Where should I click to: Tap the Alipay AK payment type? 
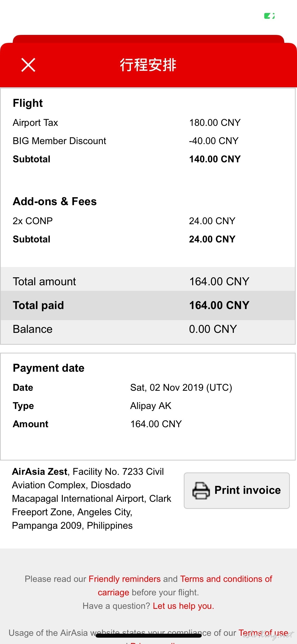click(151, 406)
